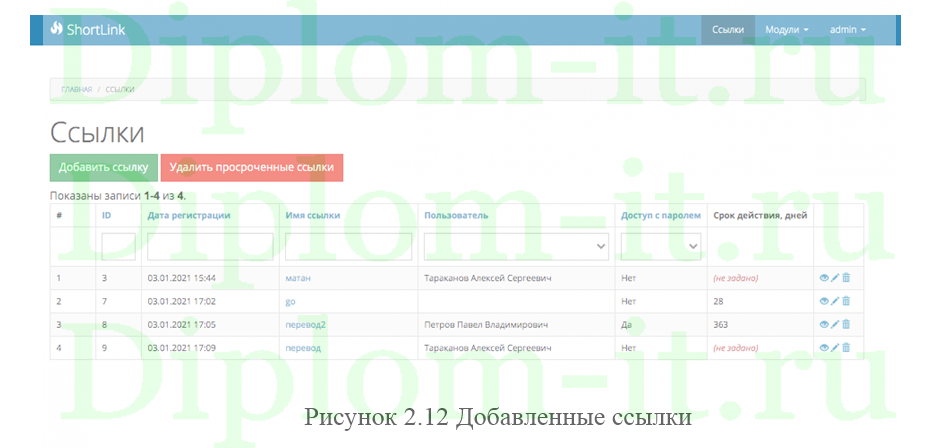Sort by Пользователь column header
This screenshot has height=448, width=932.
(x=456, y=215)
